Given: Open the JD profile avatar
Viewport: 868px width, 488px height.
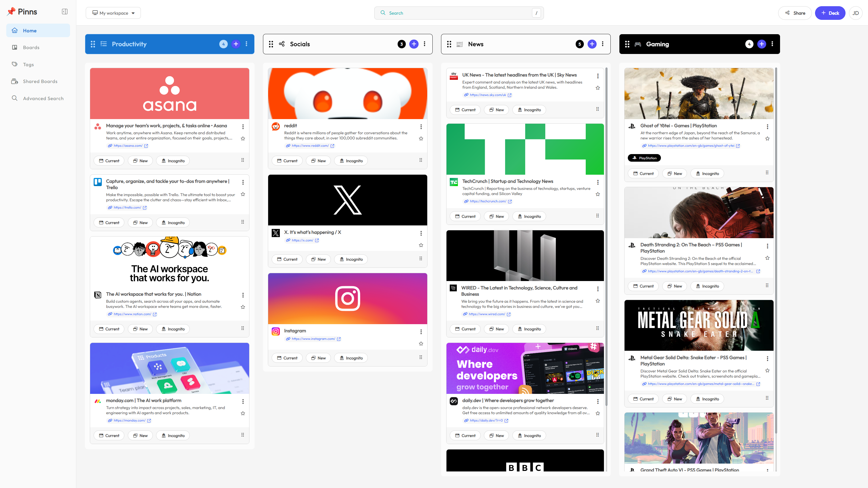Looking at the screenshot, I should tap(856, 13).
